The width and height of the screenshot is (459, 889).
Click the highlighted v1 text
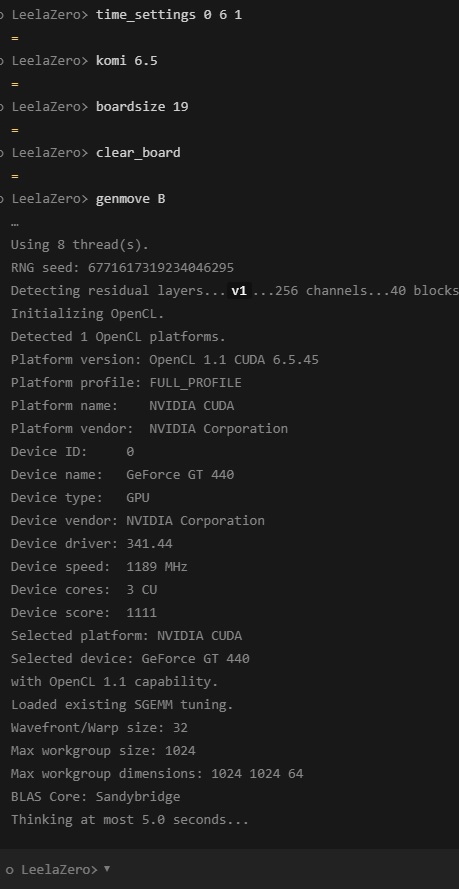point(239,291)
